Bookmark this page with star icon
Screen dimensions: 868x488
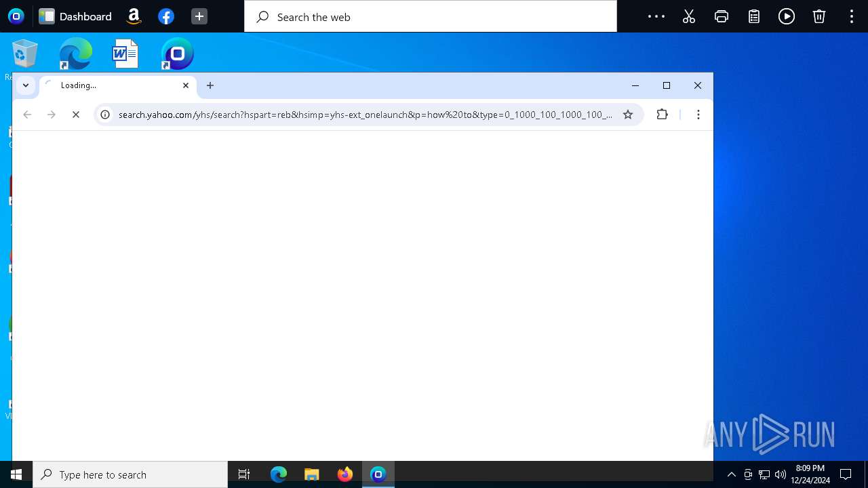628,115
